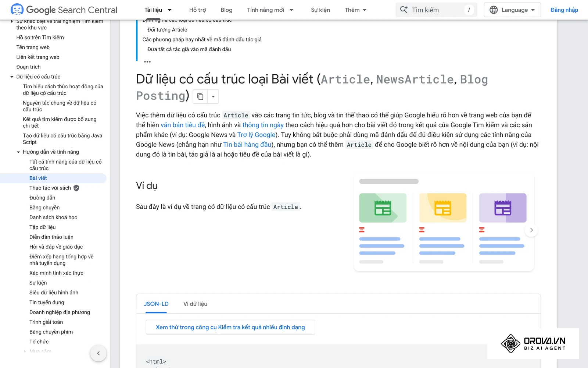Switch to the Vi dữ liệu tab
This screenshot has width=588, height=368.
196,304
